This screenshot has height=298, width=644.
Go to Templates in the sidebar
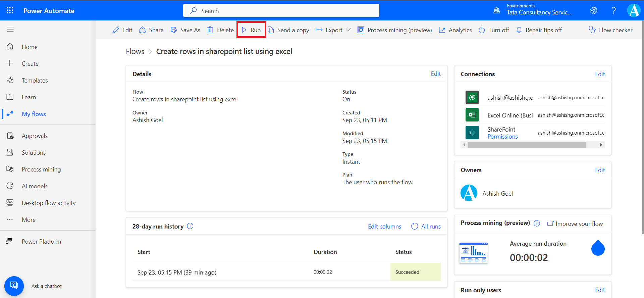35,81
